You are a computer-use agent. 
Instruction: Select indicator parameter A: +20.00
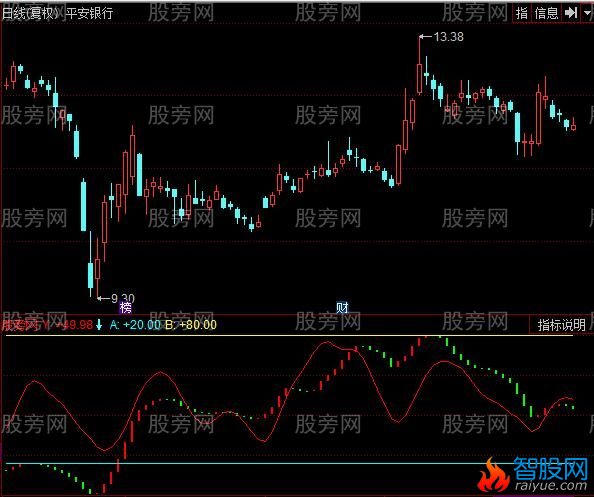pos(136,325)
